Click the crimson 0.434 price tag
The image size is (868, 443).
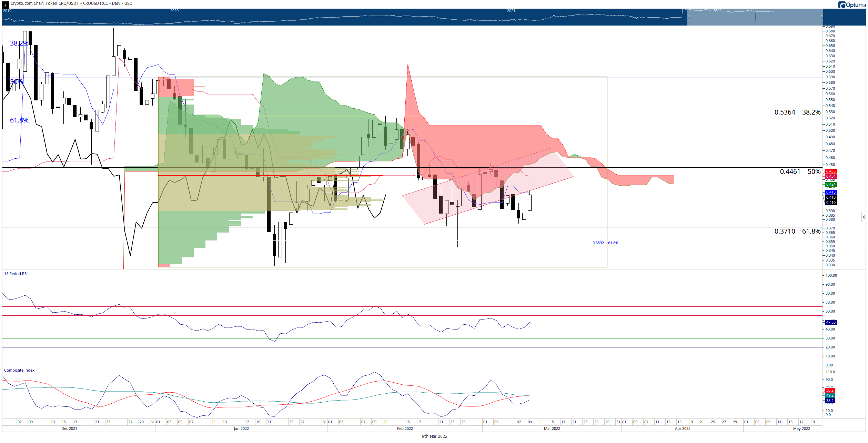click(831, 176)
